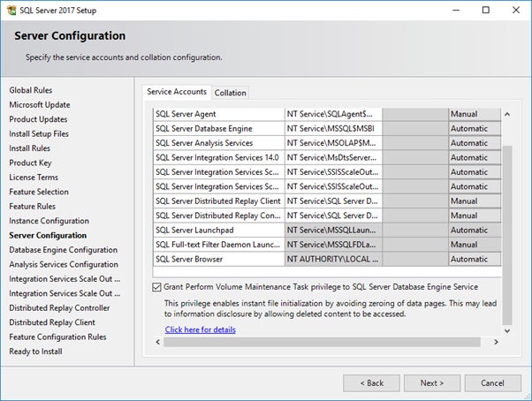
Task: Click NT AUTHORITY\LOCAL account cell
Action: tap(333, 260)
